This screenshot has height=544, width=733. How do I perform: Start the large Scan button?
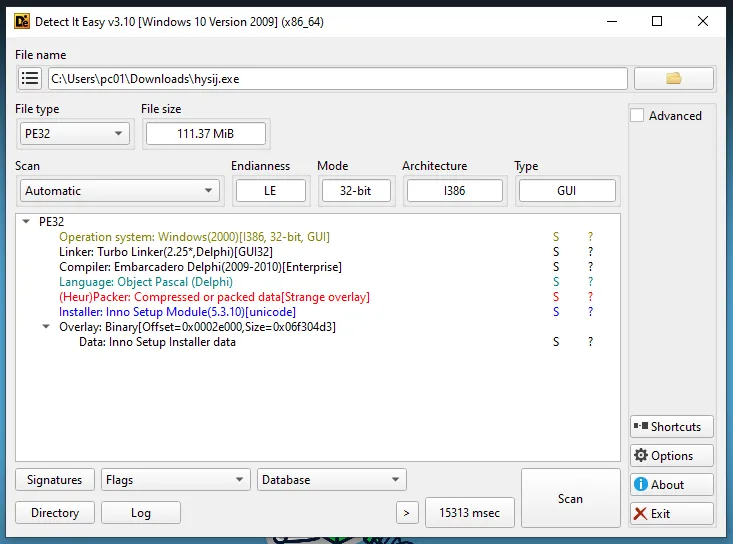click(570, 498)
